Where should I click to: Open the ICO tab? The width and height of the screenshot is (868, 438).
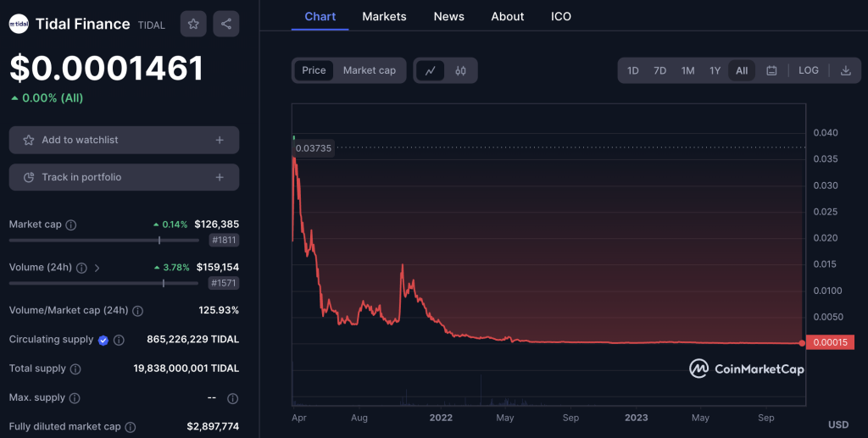coord(561,17)
